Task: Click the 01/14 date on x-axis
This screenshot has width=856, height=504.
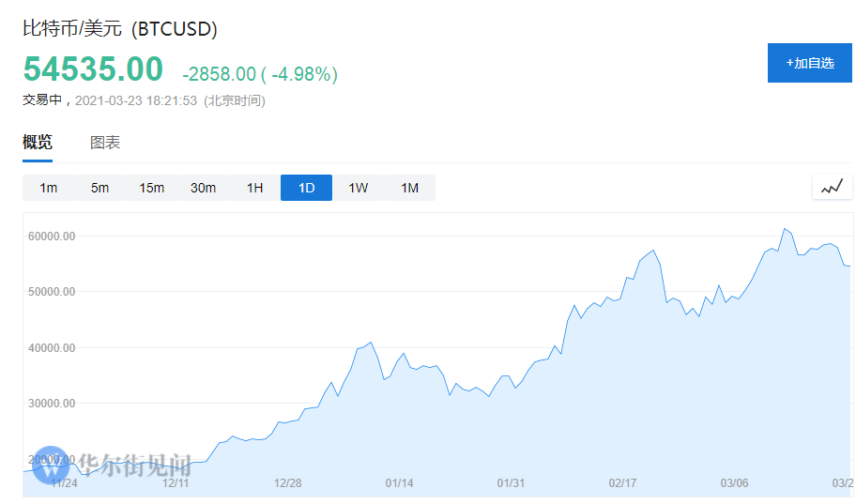Action: pos(399,483)
